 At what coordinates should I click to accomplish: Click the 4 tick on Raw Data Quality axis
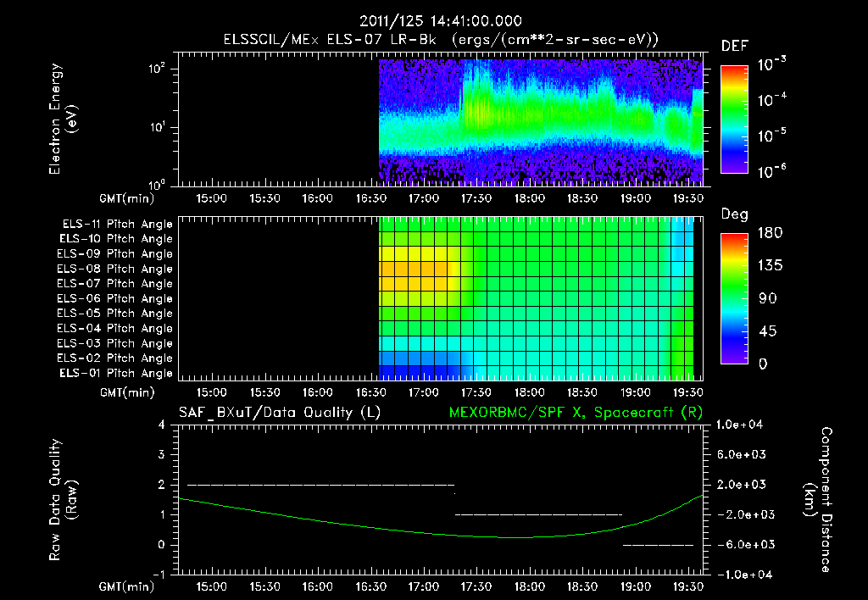tap(162, 425)
